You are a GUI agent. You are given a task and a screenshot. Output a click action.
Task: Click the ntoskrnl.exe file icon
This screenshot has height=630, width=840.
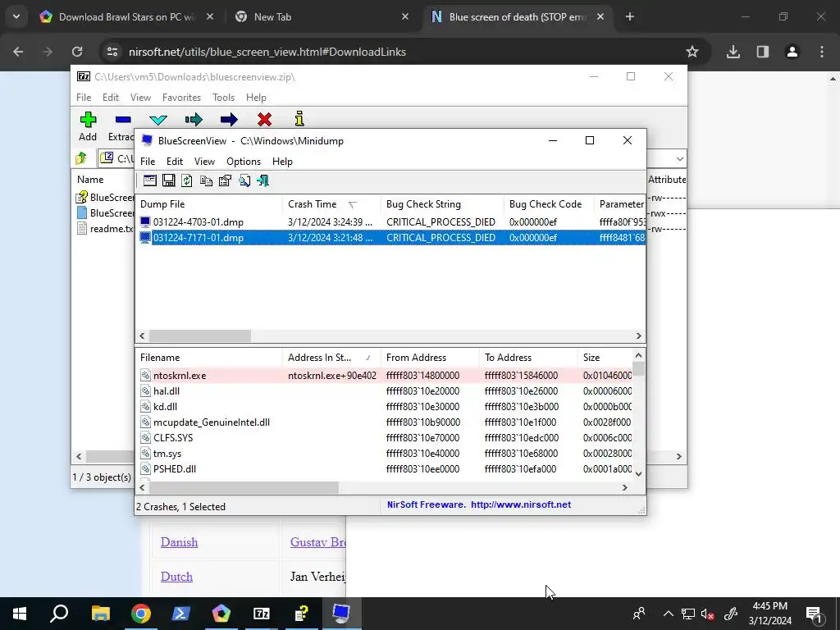146,376
